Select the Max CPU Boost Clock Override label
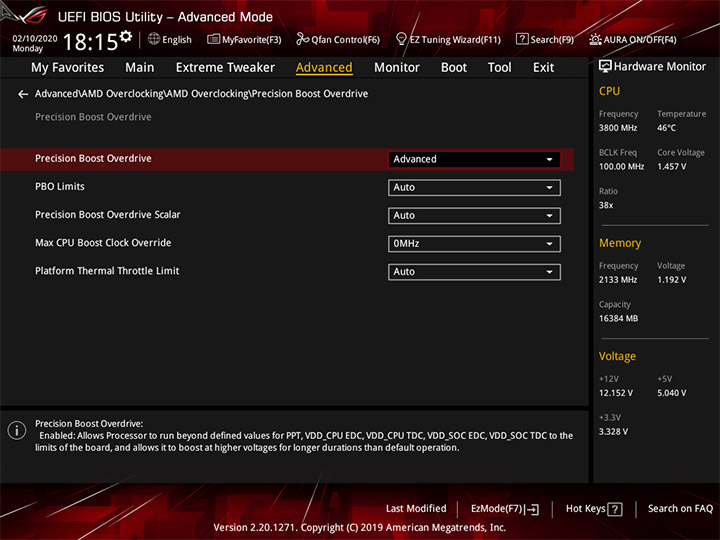 click(103, 243)
